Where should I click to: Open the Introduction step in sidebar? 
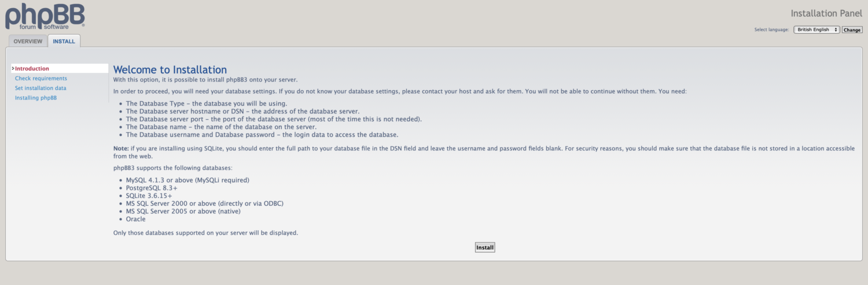(32, 69)
